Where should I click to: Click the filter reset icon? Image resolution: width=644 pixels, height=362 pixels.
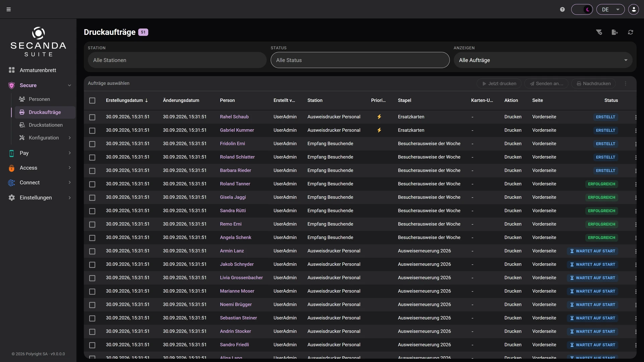click(599, 32)
